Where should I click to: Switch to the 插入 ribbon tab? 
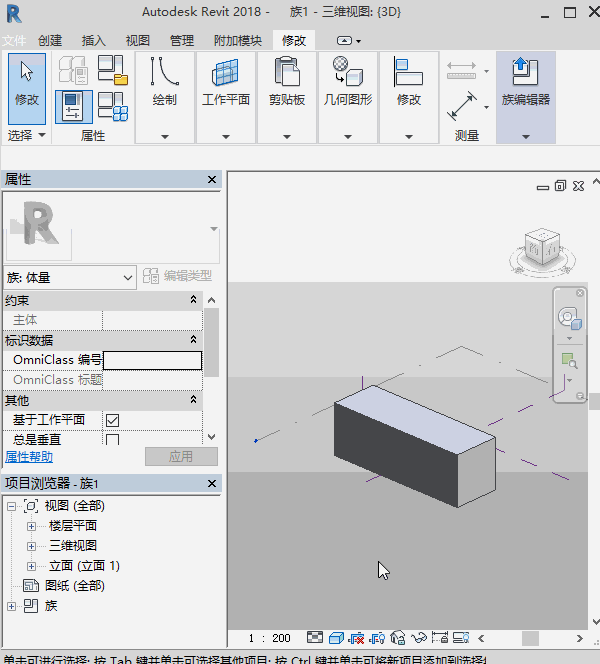(93, 41)
